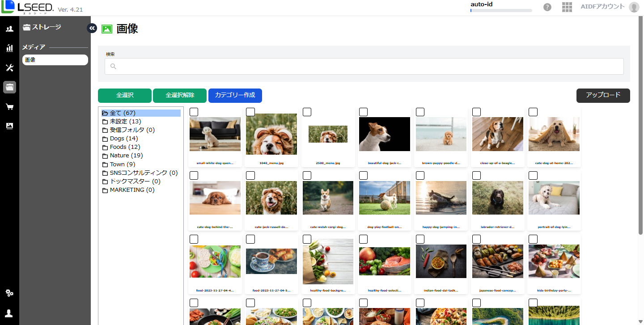Click the カテゴリー作成 button
The width and height of the screenshot is (644, 325).
click(235, 95)
